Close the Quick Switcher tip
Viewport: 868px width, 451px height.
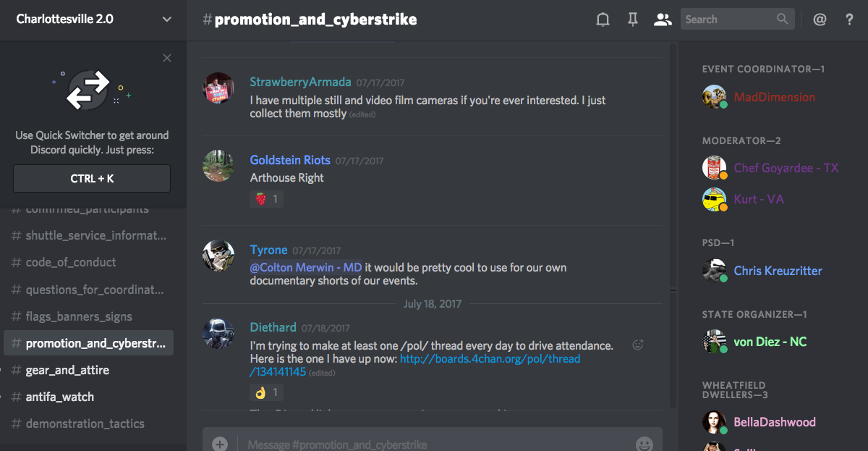coord(167,58)
